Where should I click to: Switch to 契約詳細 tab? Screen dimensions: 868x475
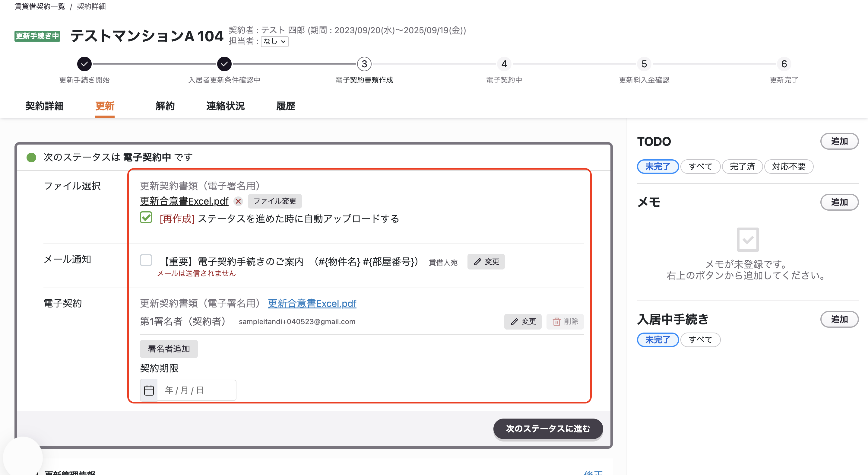click(x=44, y=106)
